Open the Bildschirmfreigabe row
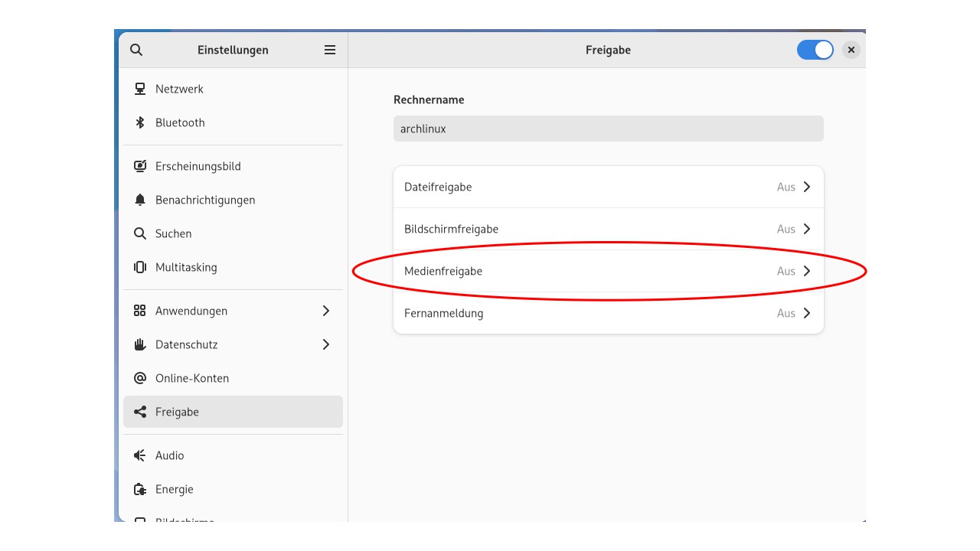This screenshot has width=980, height=551. click(x=608, y=229)
